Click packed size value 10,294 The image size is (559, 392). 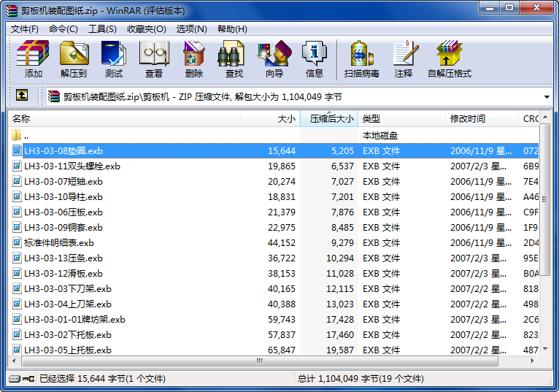[x=340, y=258]
